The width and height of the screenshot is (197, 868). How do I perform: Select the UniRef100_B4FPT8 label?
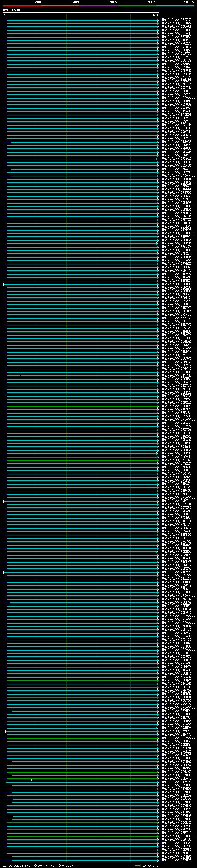pos(177,40)
